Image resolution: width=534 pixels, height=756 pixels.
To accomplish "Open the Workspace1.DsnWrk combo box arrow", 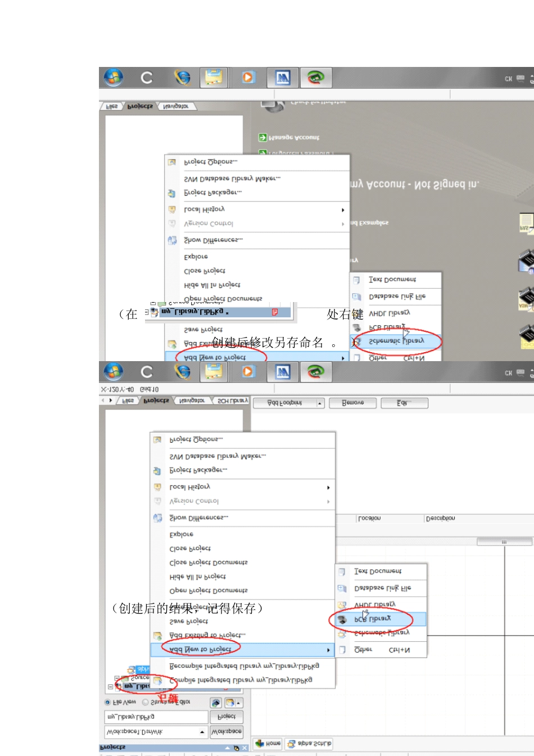I will pos(202,732).
